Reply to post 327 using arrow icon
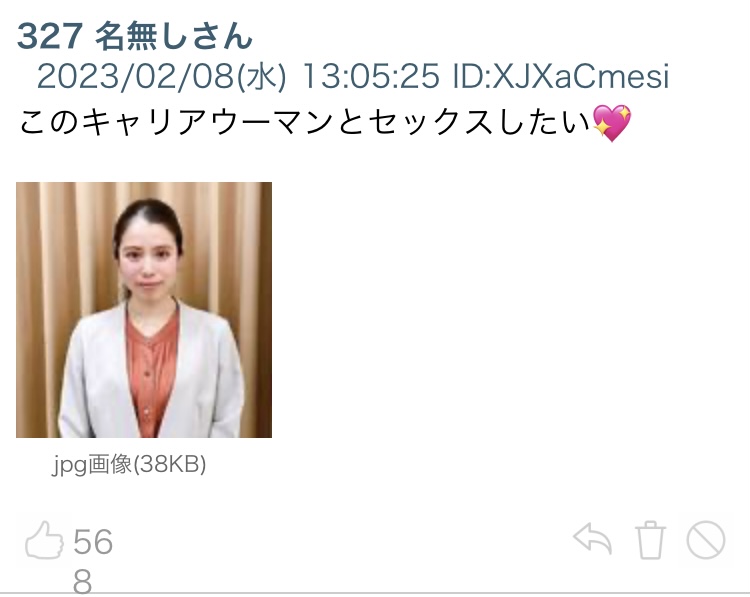Screen dimensions: 750x597 [x=593, y=539]
